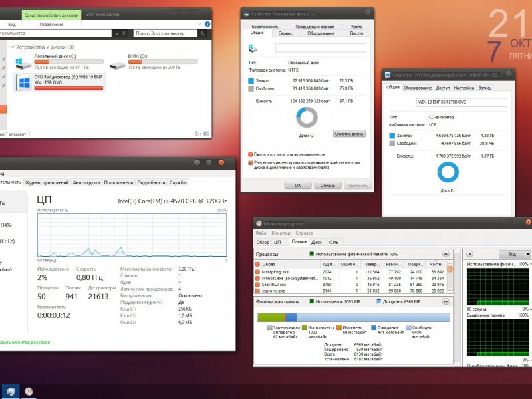Click the Вид button in Resource Monitor
This screenshot has height=399, width=532.
point(512,254)
